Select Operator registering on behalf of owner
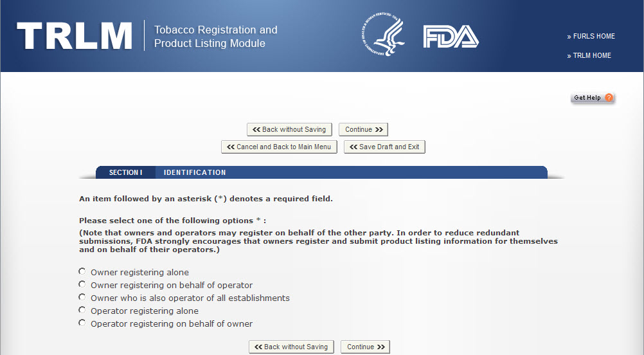The height and width of the screenshot is (355, 644). [x=82, y=323]
